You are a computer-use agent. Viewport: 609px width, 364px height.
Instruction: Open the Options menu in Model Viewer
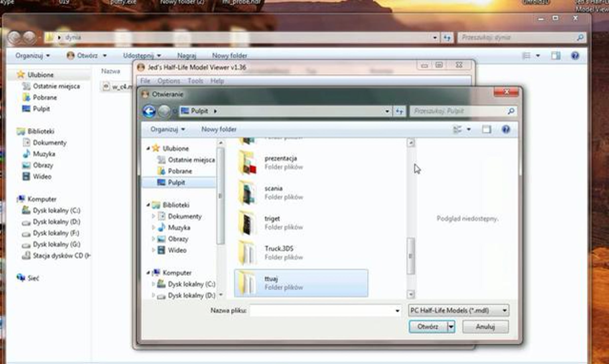pos(169,81)
